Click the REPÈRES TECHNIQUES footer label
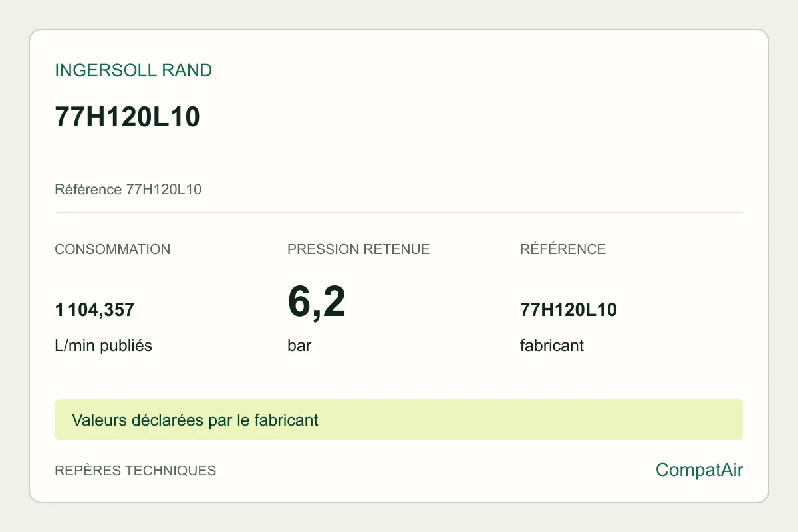The width and height of the screenshot is (798, 532). click(x=135, y=471)
